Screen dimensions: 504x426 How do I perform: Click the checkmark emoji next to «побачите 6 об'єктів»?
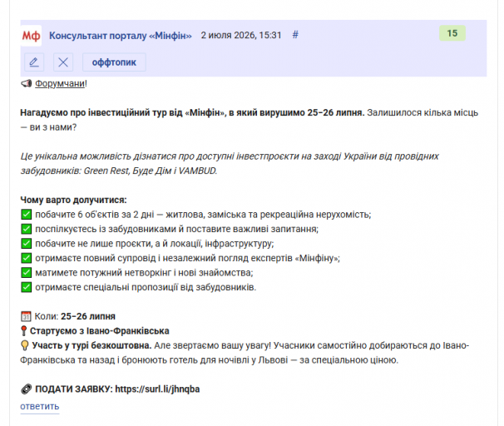pos(27,215)
